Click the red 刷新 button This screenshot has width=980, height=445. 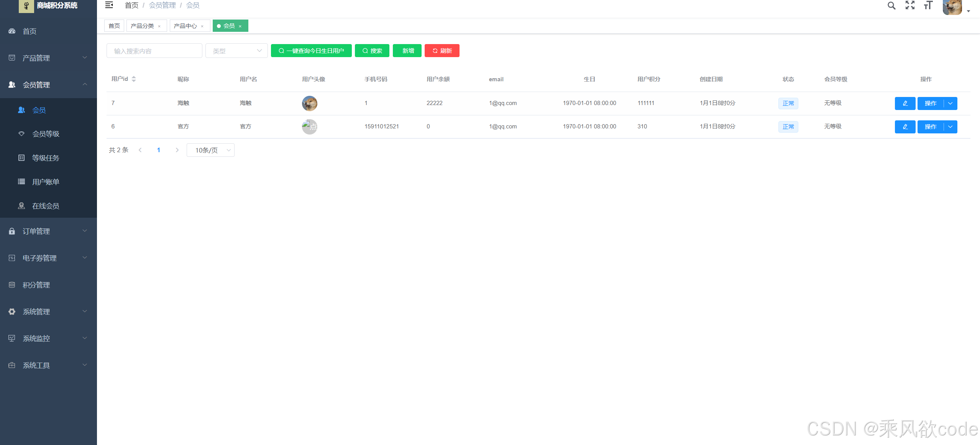click(x=442, y=51)
